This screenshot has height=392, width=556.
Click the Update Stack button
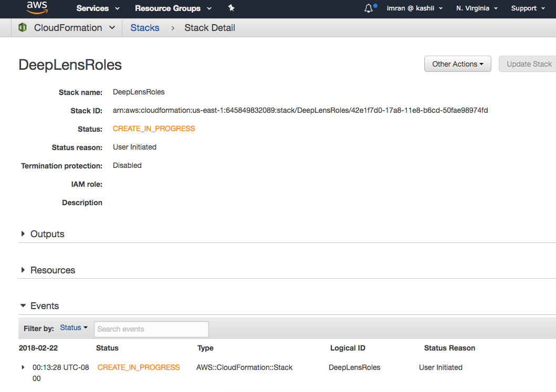point(529,64)
